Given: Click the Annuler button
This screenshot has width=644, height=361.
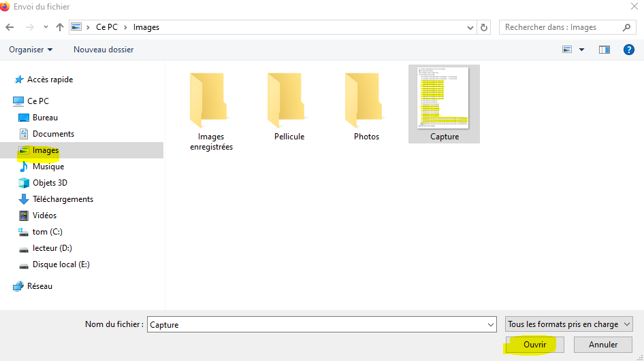Looking at the screenshot, I should [x=603, y=345].
